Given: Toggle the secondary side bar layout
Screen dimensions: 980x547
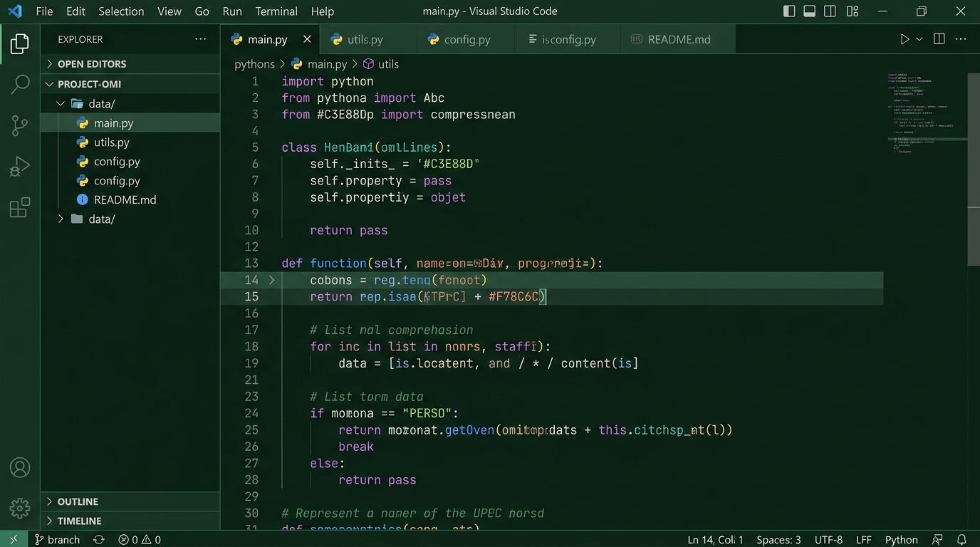Looking at the screenshot, I should click(x=830, y=11).
